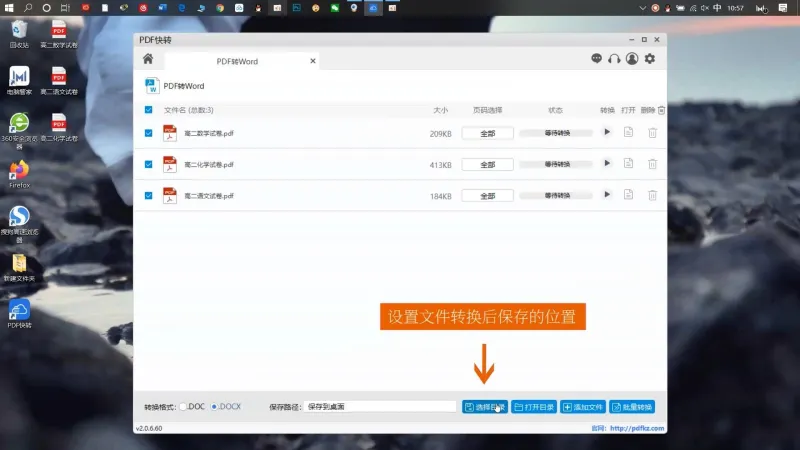Viewport: 800px width, 450px height.
Task: Select the file name 高二语文试卷.pdf
Action: (x=209, y=195)
